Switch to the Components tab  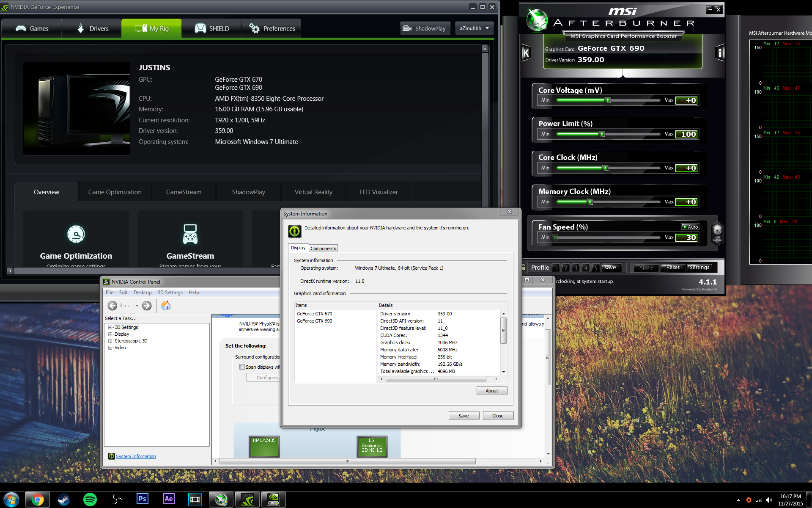click(323, 248)
